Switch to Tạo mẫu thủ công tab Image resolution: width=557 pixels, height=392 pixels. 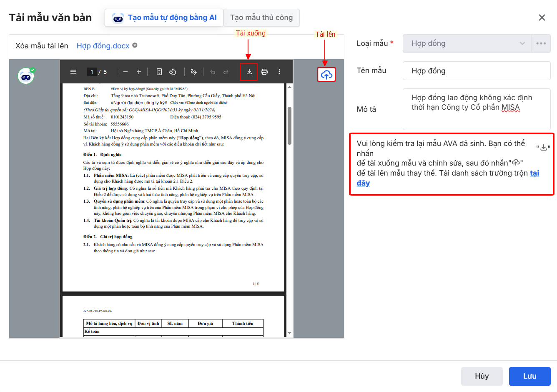[x=261, y=18]
